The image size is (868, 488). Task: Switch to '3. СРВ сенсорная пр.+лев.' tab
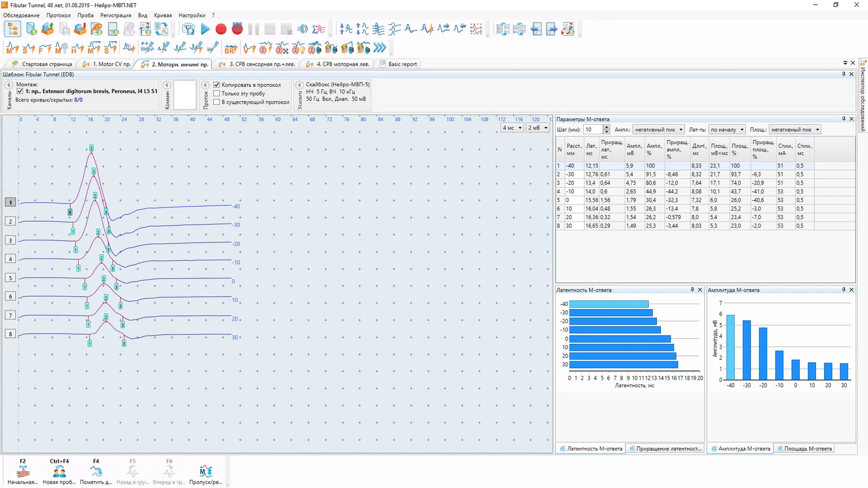(257, 64)
